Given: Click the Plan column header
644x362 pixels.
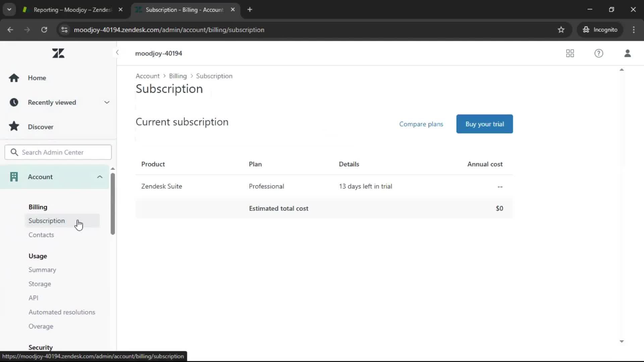Looking at the screenshot, I should click(x=255, y=164).
